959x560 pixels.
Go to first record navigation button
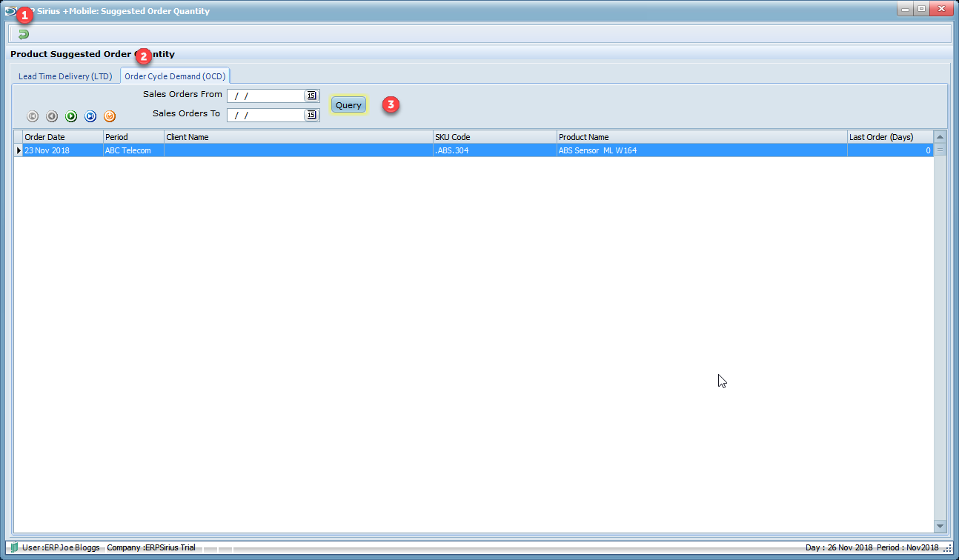(33, 116)
